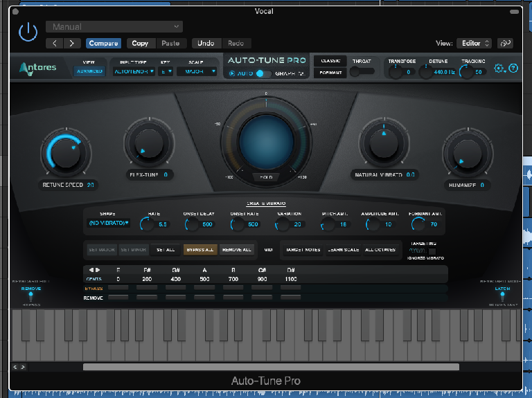Click the Remove All button

coord(236,250)
